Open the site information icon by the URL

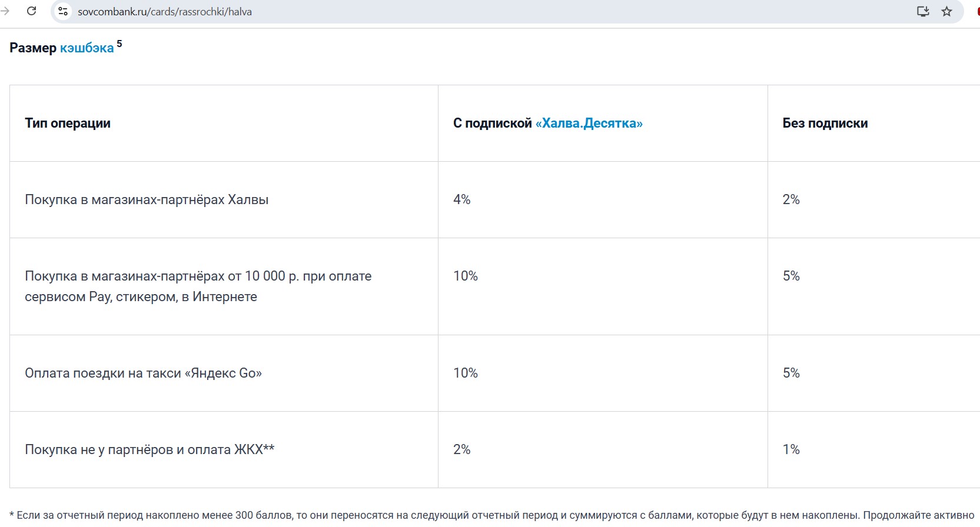(64, 11)
